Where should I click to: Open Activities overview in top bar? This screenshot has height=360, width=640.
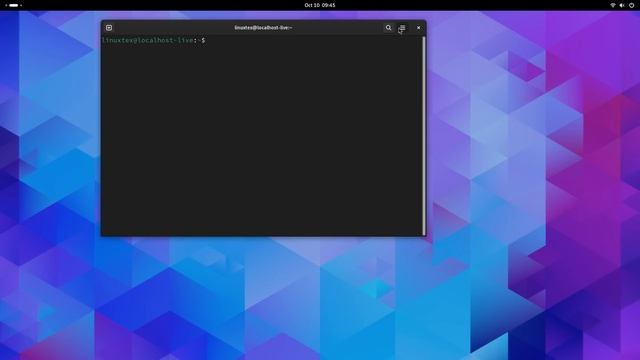13,5
